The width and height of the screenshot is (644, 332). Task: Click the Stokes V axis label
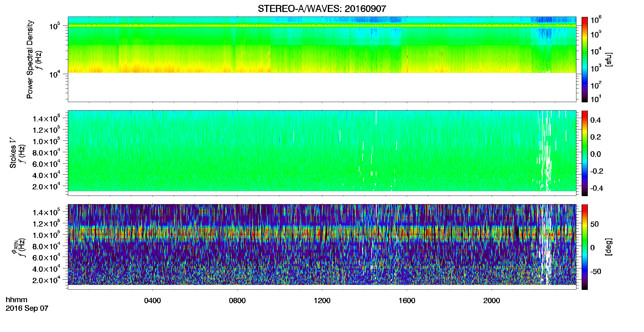pos(13,153)
